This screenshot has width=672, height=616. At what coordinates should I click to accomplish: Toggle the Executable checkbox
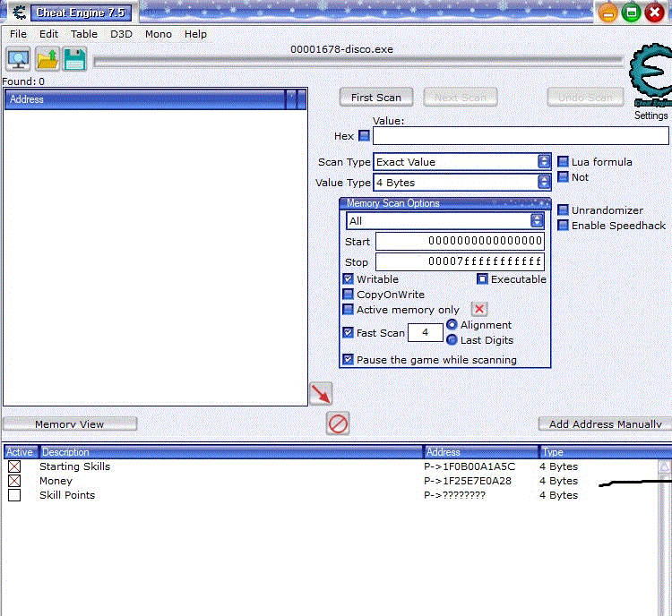[x=482, y=278]
